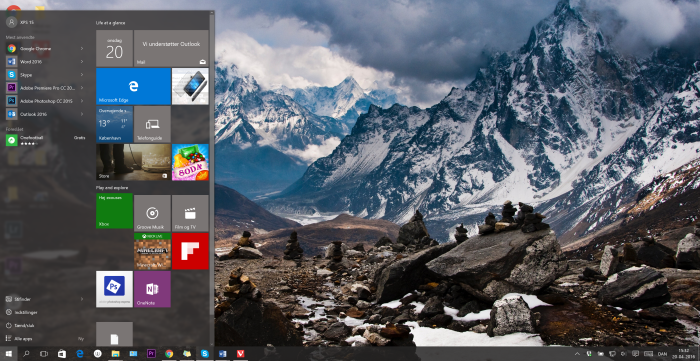Open the Telefonguide tile
The height and width of the screenshot is (361, 700).
152,124
